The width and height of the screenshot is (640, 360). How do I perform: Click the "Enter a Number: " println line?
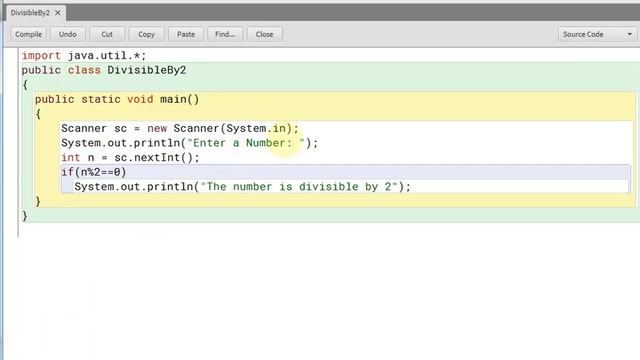click(x=189, y=143)
